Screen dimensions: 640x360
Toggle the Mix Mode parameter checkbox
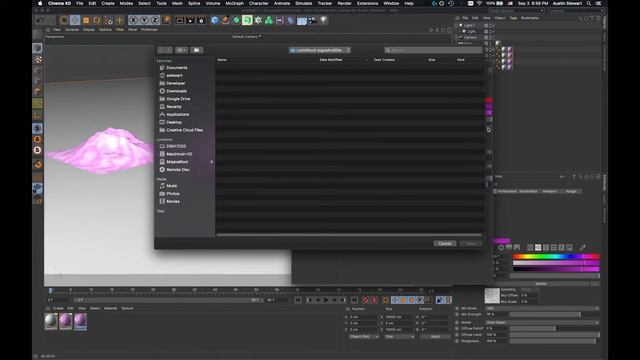(x=457, y=309)
